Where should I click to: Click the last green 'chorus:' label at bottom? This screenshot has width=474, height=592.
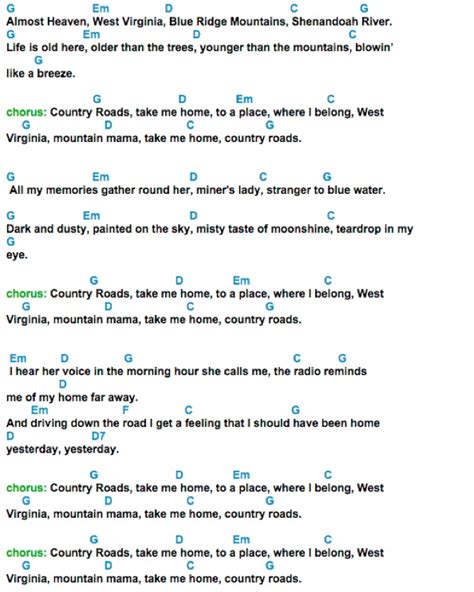[26, 553]
